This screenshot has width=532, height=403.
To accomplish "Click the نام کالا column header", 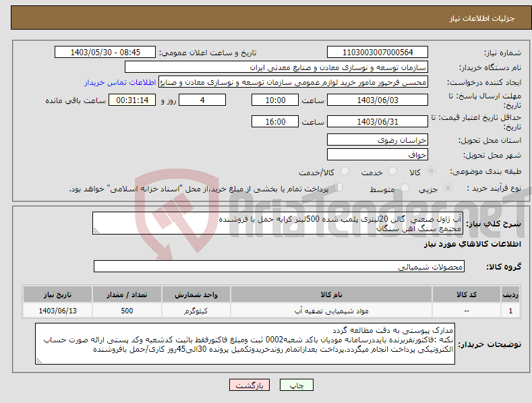I will pyautogui.click(x=331, y=294).
